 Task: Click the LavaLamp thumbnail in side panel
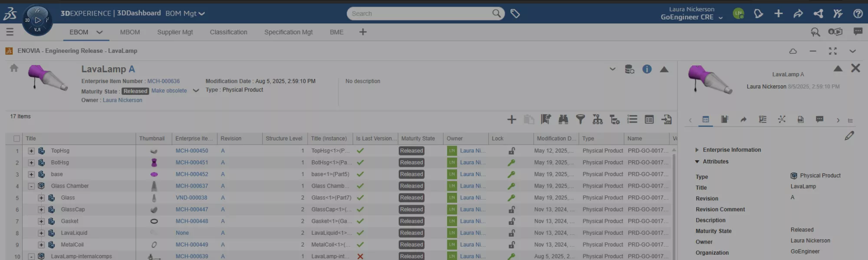pos(710,79)
